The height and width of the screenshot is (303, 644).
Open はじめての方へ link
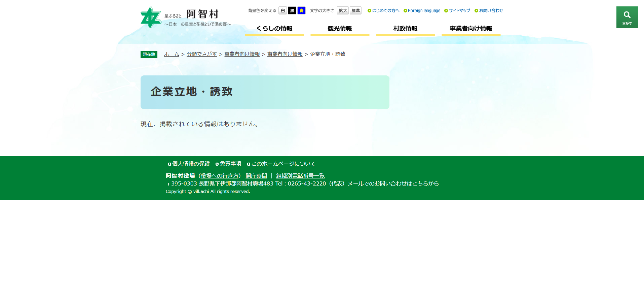(x=386, y=10)
